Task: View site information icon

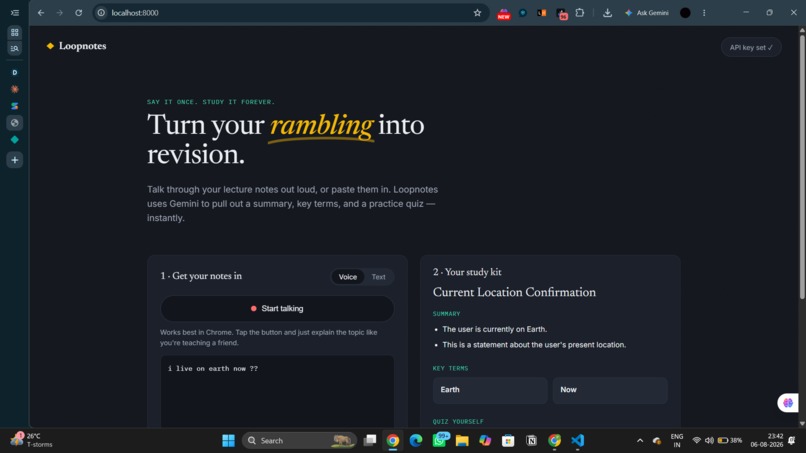Action: pos(101,13)
